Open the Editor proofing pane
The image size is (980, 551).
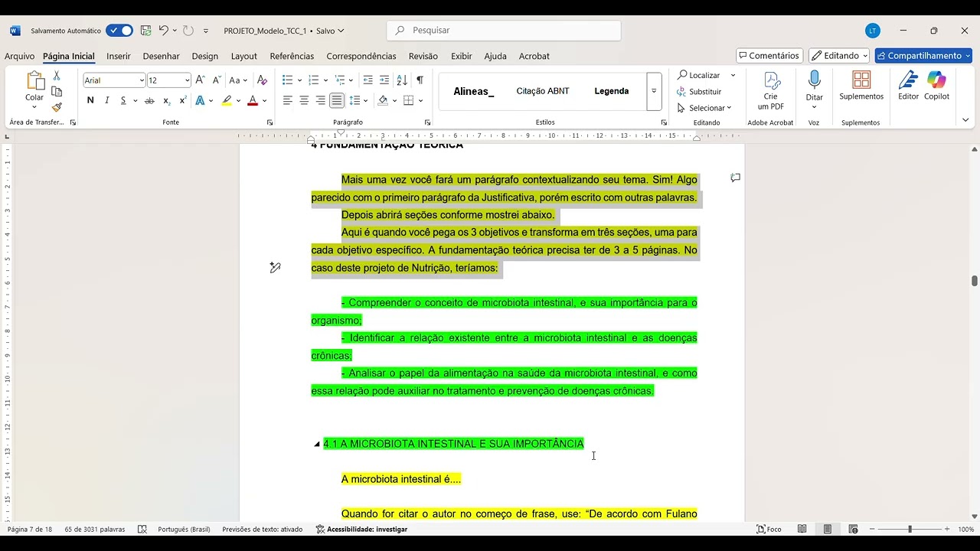(x=908, y=86)
